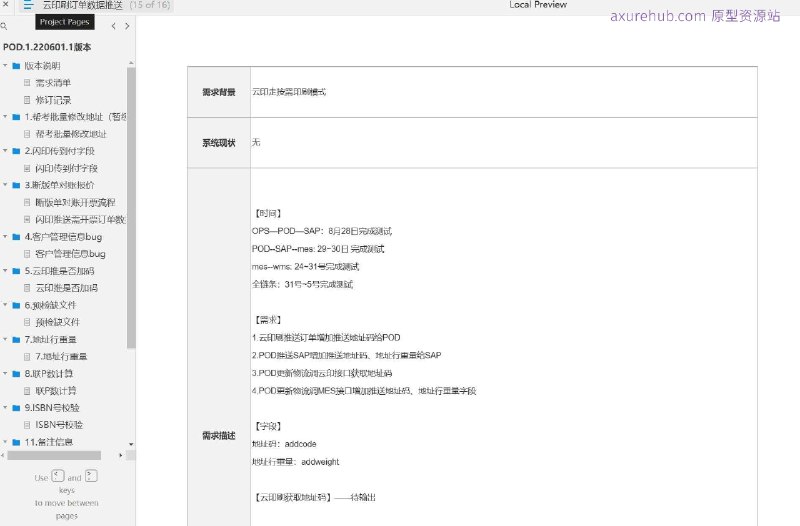Close the sitemap panel with the X icon

click(6, 4)
